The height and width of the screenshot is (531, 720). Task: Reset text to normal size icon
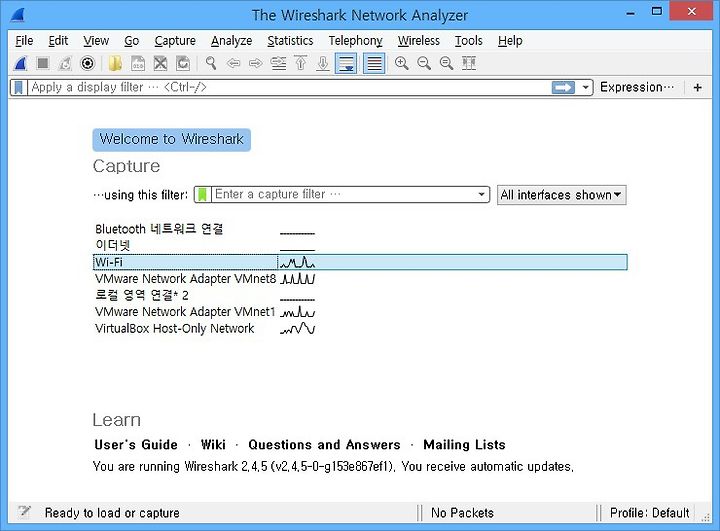[x=446, y=63]
